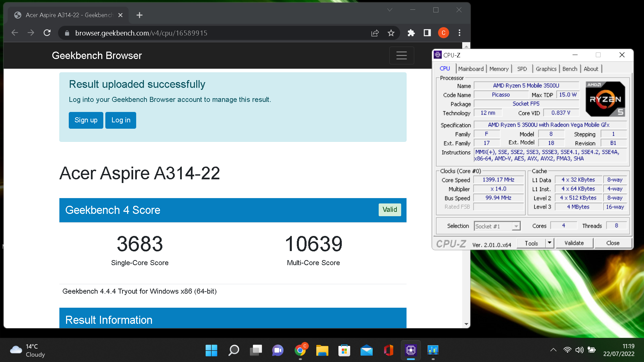This screenshot has width=644, height=362.
Task: Open the About tab in CPU-Z
Action: point(591,69)
